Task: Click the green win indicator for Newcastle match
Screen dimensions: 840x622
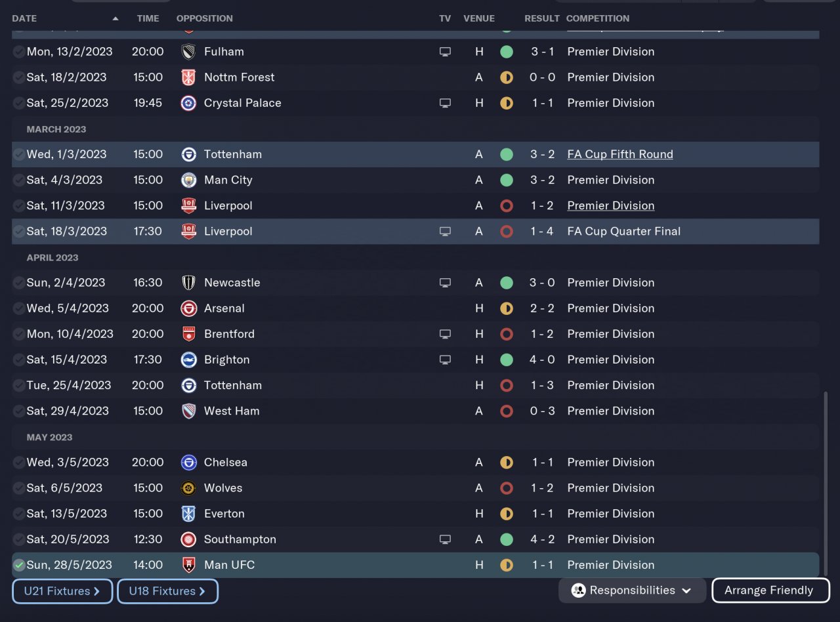Action: click(x=506, y=283)
